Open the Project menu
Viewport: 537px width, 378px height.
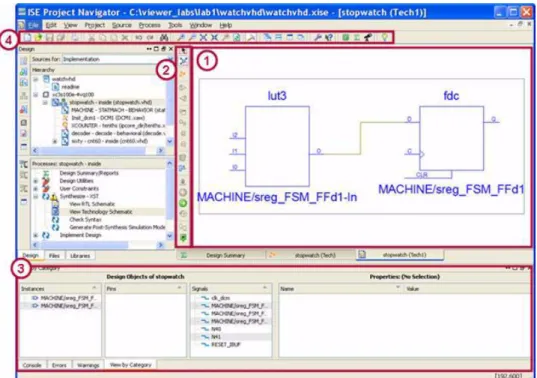[x=95, y=25]
